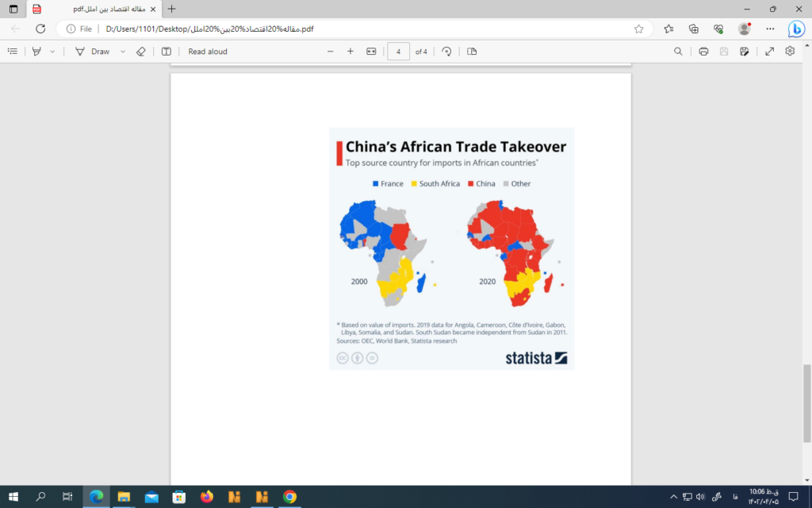The height and width of the screenshot is (508, 812).
Task: Enter full screen mode for PDF
Action: (x=769, y=52)
